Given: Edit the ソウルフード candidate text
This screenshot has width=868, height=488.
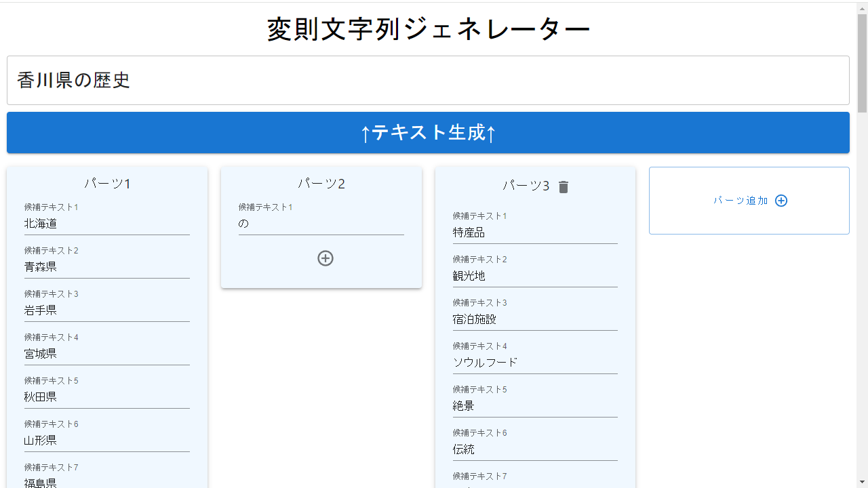Looking at the screenshot, I should (x=535, y=363).
